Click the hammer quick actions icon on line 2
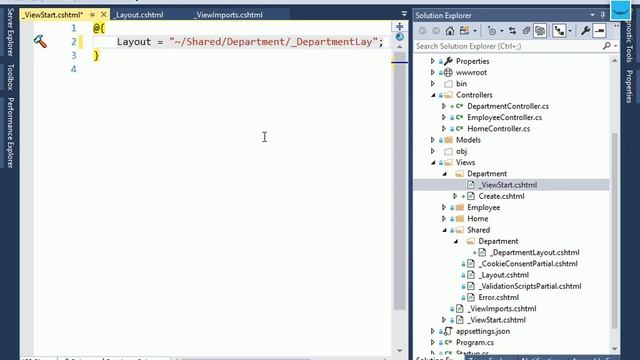 click(x=40, y=41)
